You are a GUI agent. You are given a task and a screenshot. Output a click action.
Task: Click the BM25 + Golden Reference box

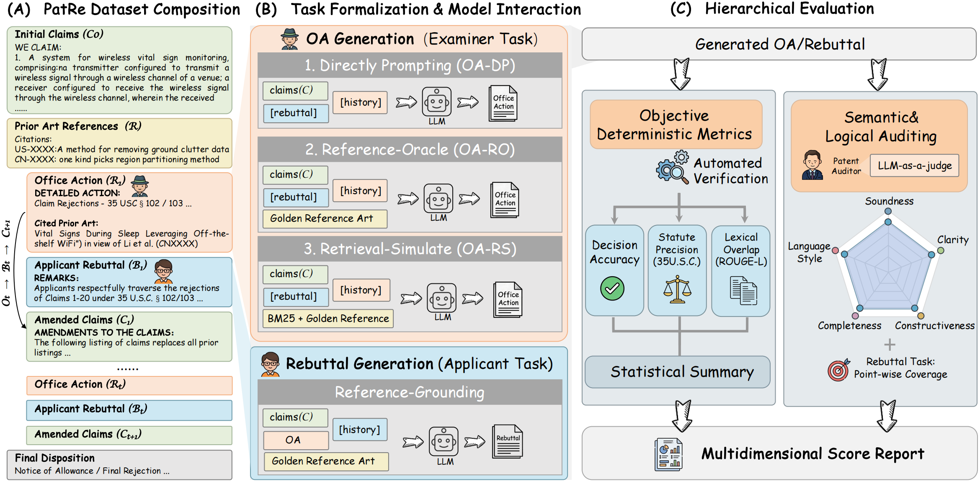pos(328,319)
